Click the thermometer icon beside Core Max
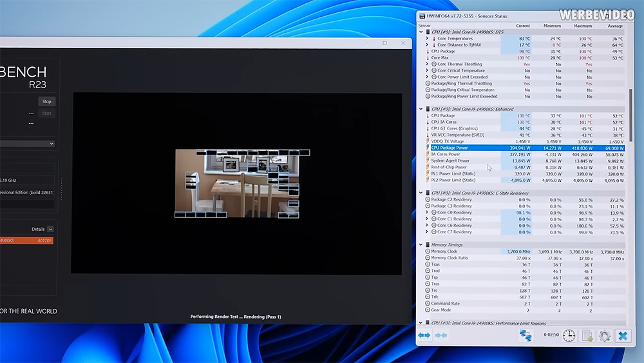Image resolution: width=644 pixels, height=363 pixels. [x=428, y=58]
